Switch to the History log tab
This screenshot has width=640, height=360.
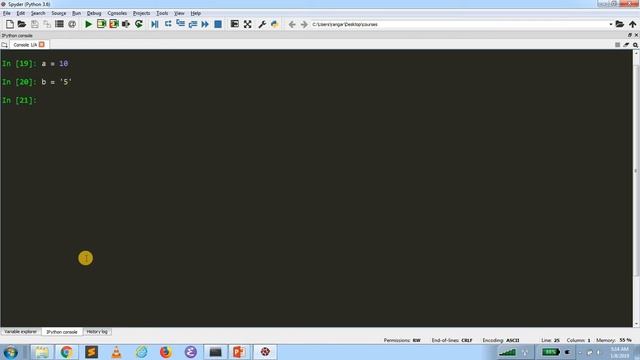[x=97, y=331]
